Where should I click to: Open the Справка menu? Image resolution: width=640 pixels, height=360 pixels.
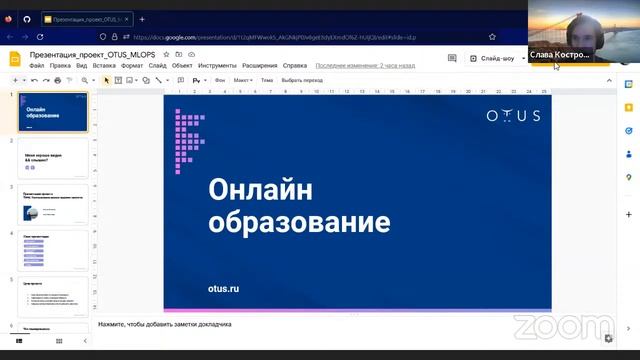[295, 65]
